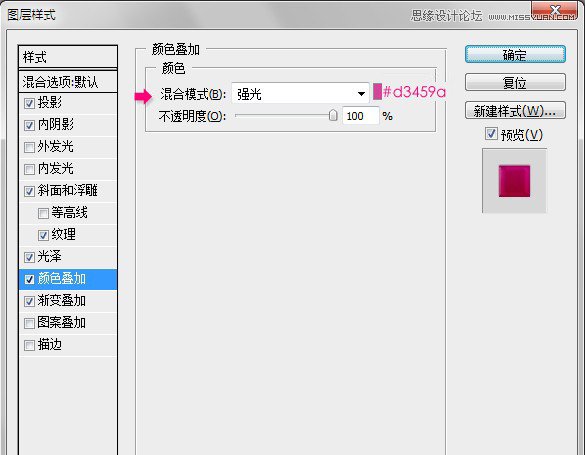Toggle the 内阴影 inner shadow checkbox
Screen dimensions: 585x455
click(x=29, y=125)
